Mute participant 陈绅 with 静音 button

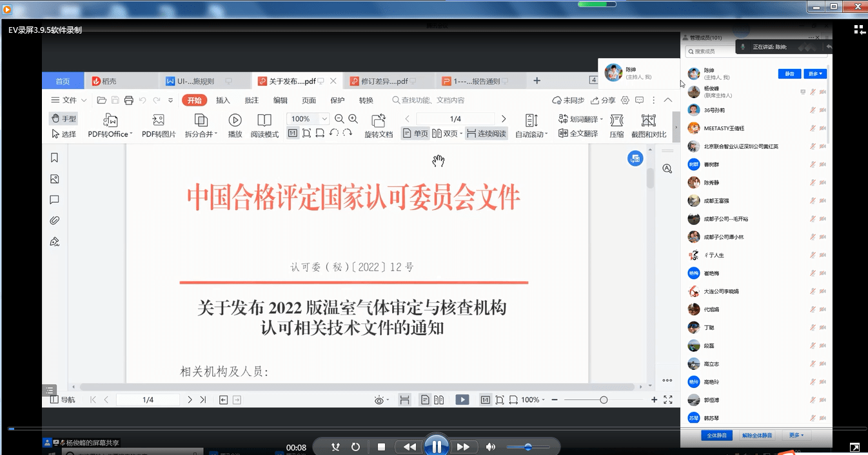point(789,73)
